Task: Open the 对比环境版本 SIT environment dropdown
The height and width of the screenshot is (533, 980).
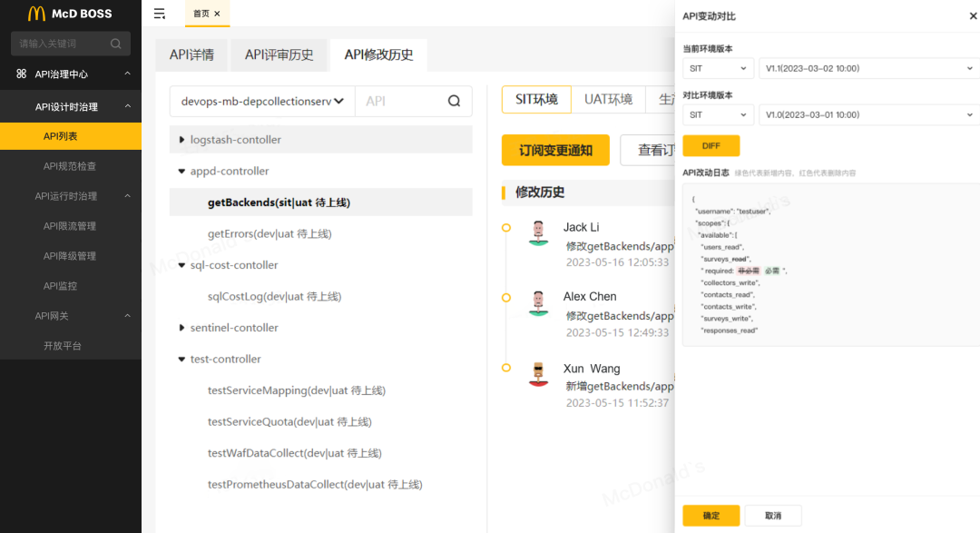Action: pyautogui.click(x=718, y=115)
